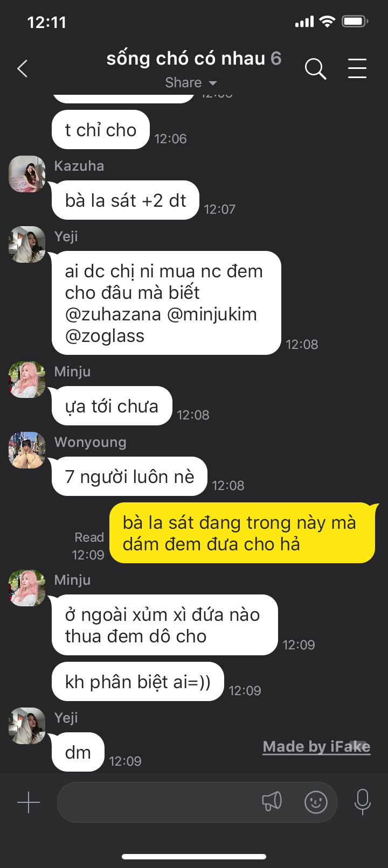
Task: Open Kazuha's profile picture
Action: pos(27,174)
